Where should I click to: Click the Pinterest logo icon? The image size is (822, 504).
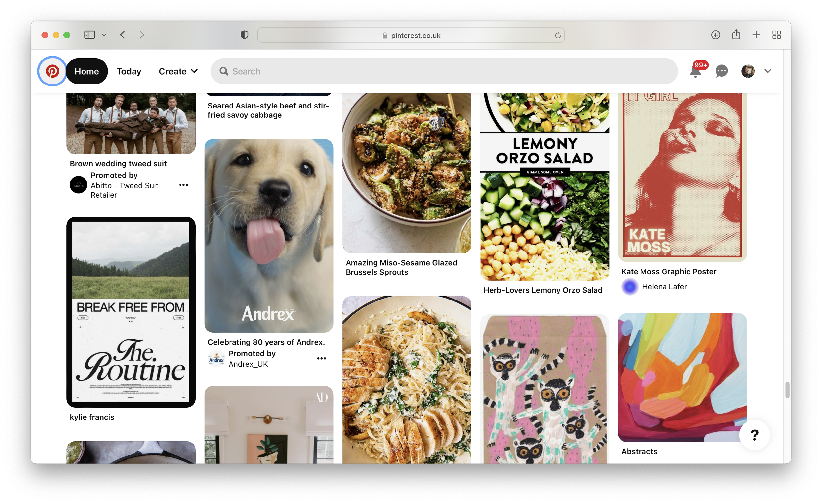point(52,71)
